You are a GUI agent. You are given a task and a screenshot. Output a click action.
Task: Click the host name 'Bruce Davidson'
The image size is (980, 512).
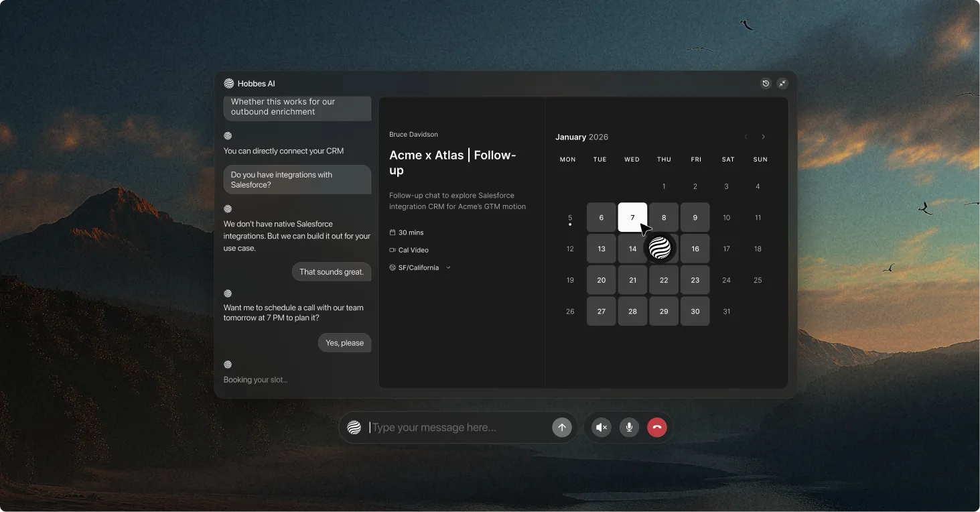click(413, 135)
